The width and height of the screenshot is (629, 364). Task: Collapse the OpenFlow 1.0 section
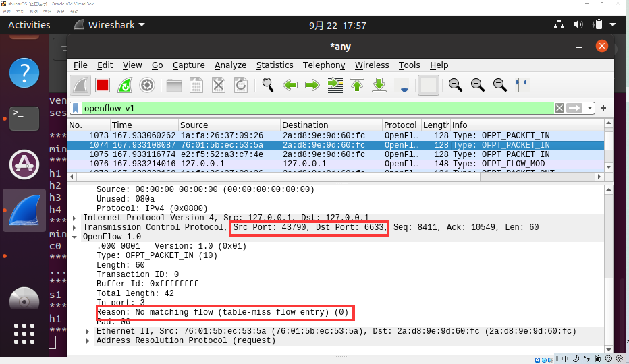coord(74,237)
